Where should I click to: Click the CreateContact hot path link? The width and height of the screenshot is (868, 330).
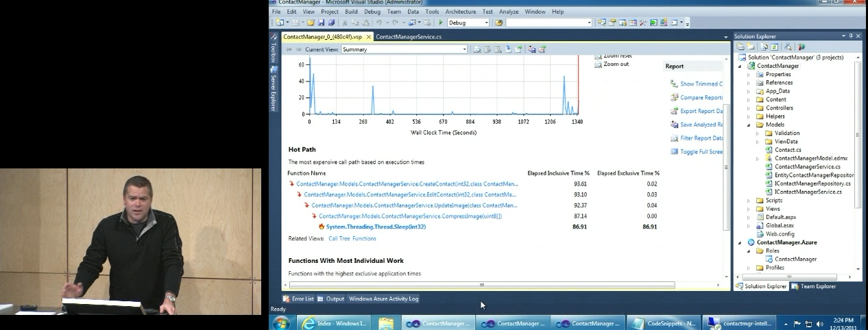[407, 183]
